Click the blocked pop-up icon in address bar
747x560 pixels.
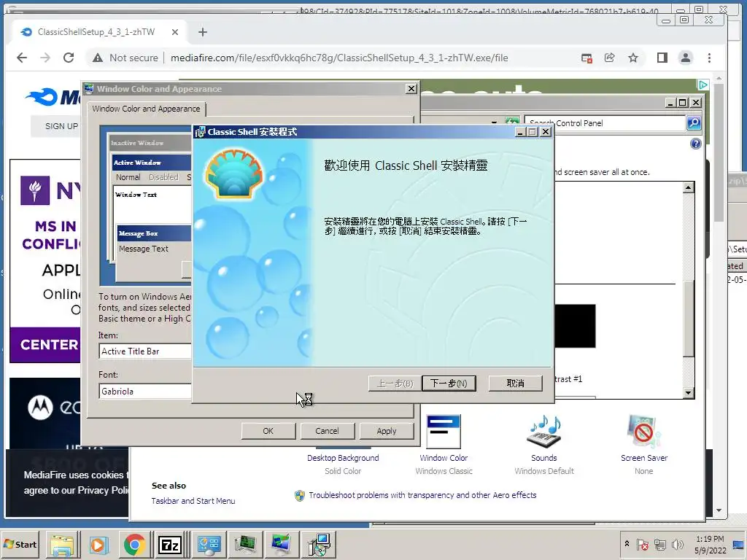[x=587, y=58]
